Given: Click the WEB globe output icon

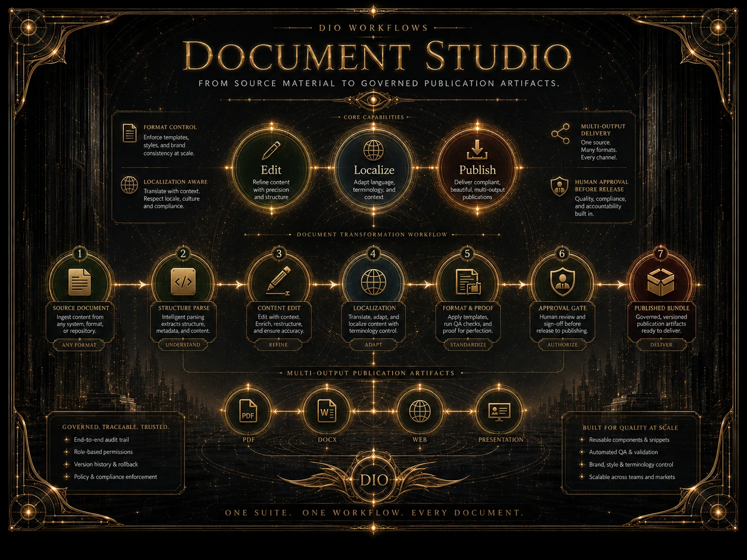Looking at the screenshot, I should tap(420, 411).
